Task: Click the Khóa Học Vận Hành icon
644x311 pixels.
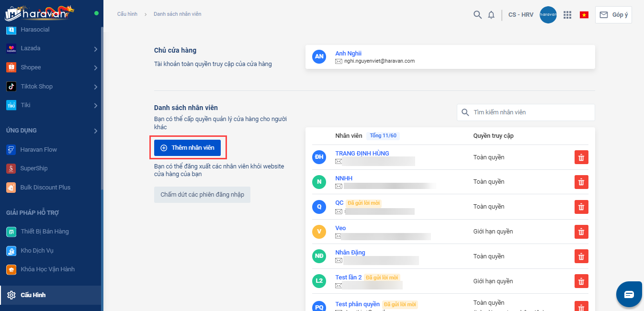Action: point(11,269)
